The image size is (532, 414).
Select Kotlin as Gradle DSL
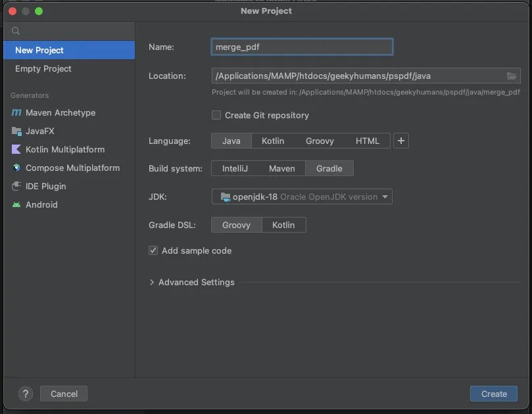point(283,225)
